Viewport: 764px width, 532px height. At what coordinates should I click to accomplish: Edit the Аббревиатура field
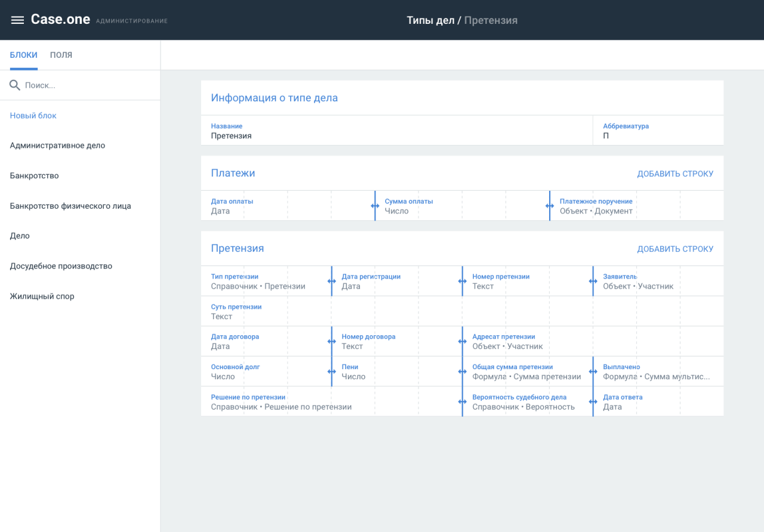click(x=658, y=131)
